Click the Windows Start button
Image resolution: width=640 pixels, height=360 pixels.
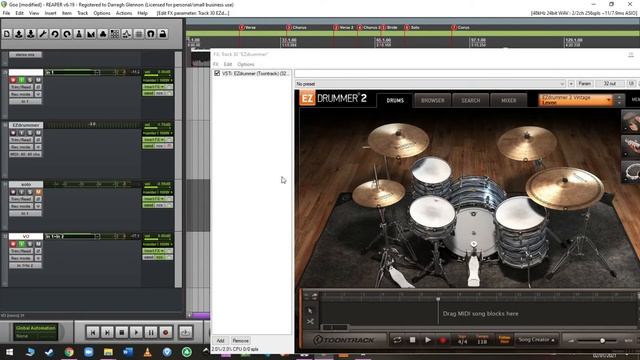pyautogui.click(x=9, y=352)
